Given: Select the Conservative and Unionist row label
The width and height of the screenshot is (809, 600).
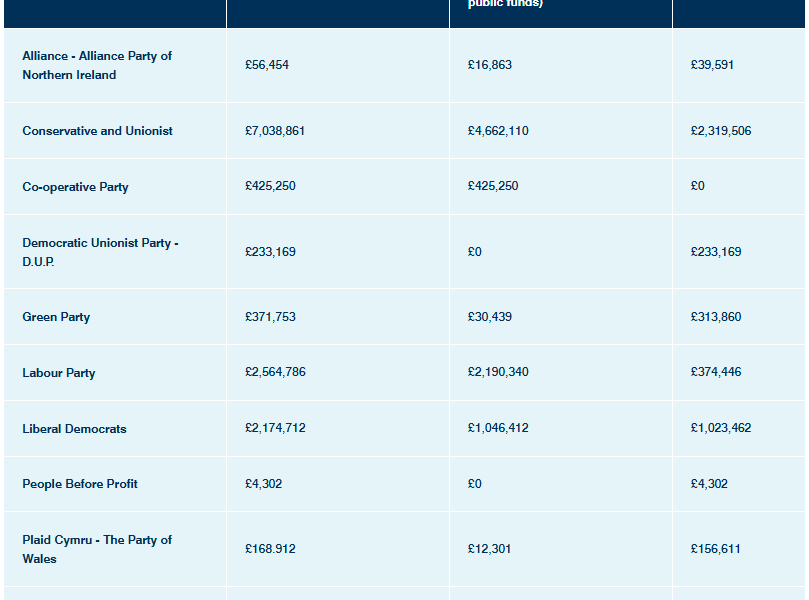Looking at the screenshot, I should pyautogui.click(x=97, y=131).
